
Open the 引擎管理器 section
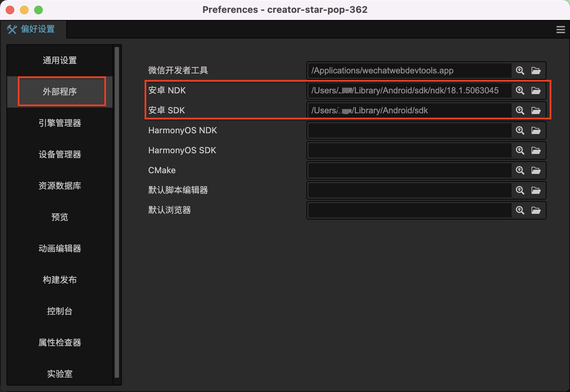pyautogui.click(x=59, y=123)
